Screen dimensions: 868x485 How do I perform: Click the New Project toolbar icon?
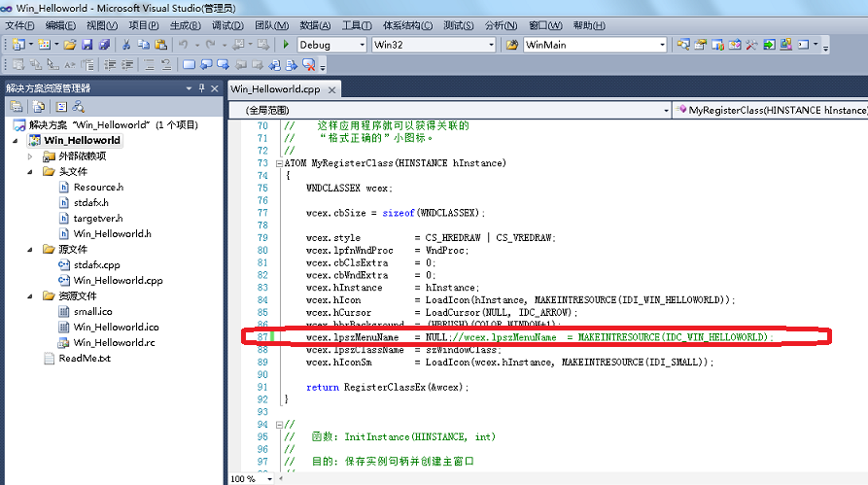(x=18, y=45)
